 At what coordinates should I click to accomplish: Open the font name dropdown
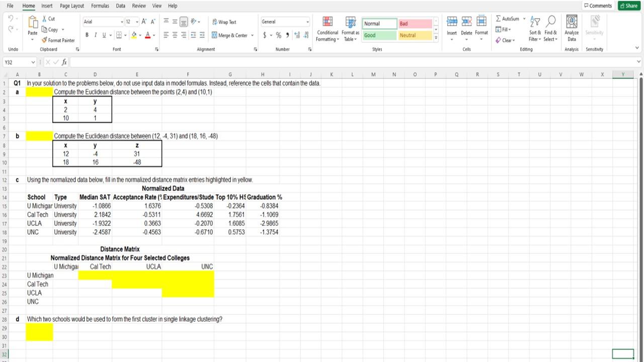[x=121, y=22]
